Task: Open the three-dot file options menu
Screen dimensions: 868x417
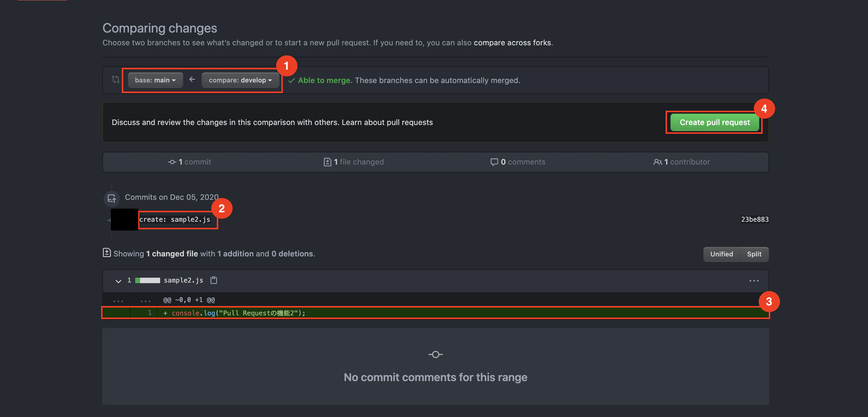Action: point(754,280)
